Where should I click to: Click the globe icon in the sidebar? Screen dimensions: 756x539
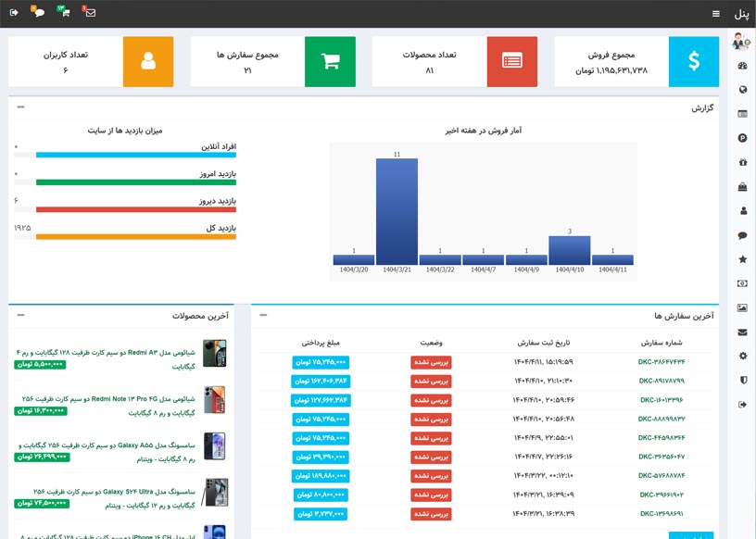click(742, 90)
